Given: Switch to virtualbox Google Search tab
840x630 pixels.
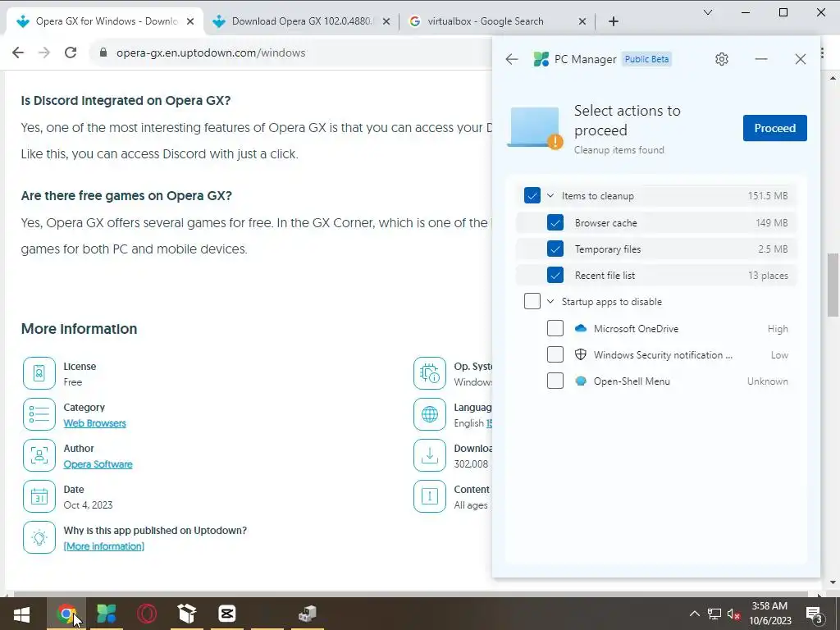Looking at the screenshot, I should (x=486, y=21).
